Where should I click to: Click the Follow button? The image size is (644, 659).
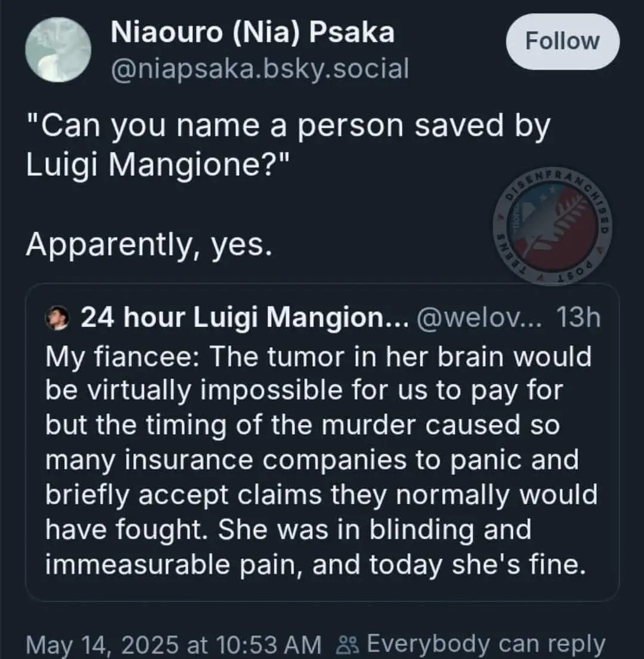pos(562,41)
